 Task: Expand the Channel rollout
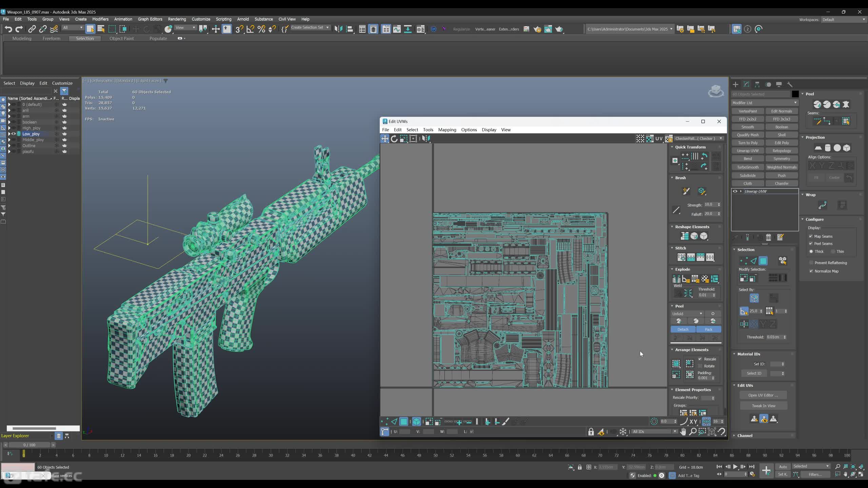tap(745, 436)
